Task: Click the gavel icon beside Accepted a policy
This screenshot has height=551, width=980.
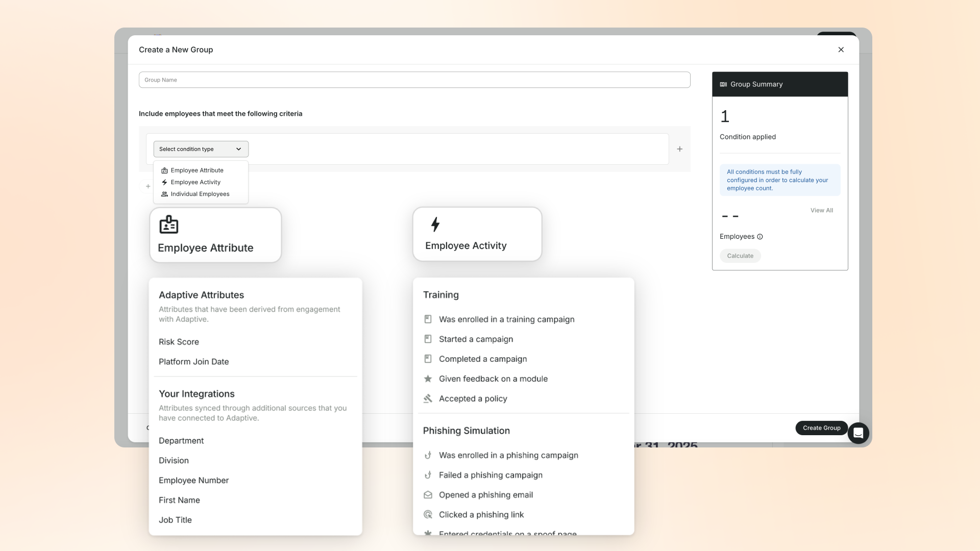Action: tap(428, 398)
